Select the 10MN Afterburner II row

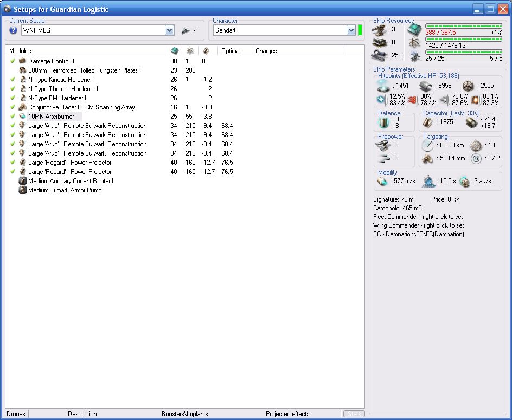click(184, 116)
